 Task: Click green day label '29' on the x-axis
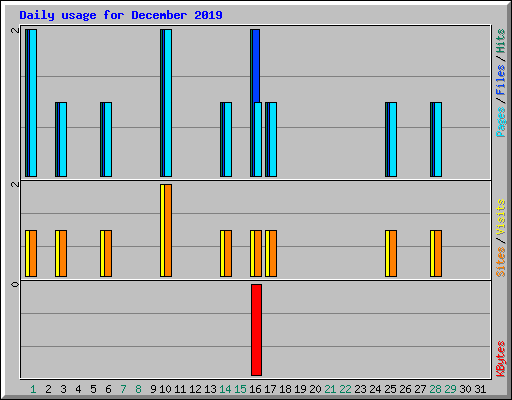[x=450, y=389]
